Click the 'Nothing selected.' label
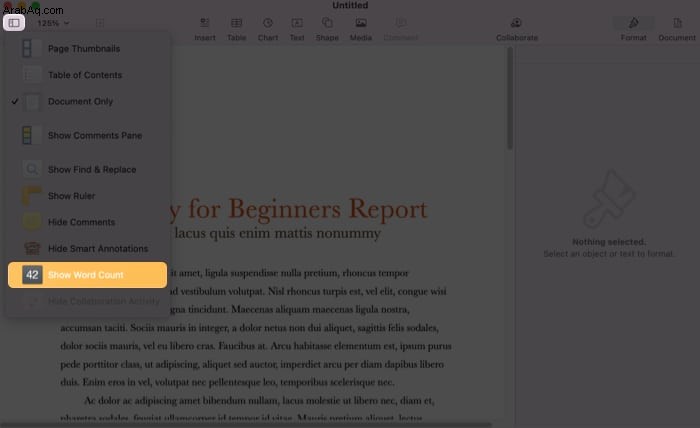This screenshot has height=428, width=700. (x=609, y=242)
